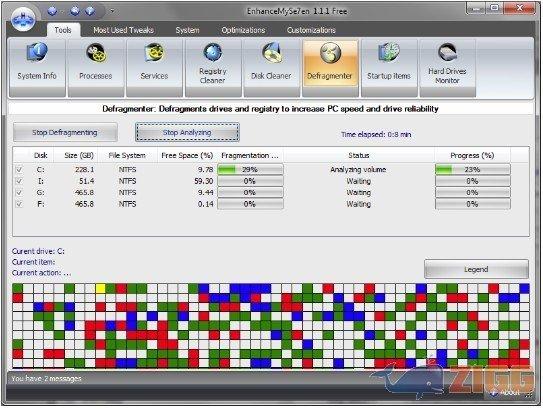
Task: Sort by the File System column header
Action: (127, 155)
